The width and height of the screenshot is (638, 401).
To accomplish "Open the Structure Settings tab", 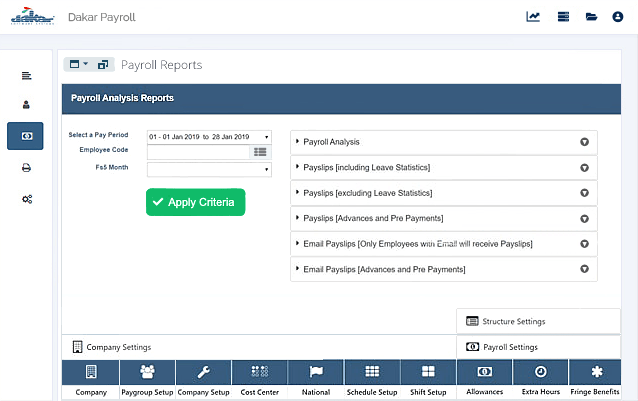I will pos(539,321).
